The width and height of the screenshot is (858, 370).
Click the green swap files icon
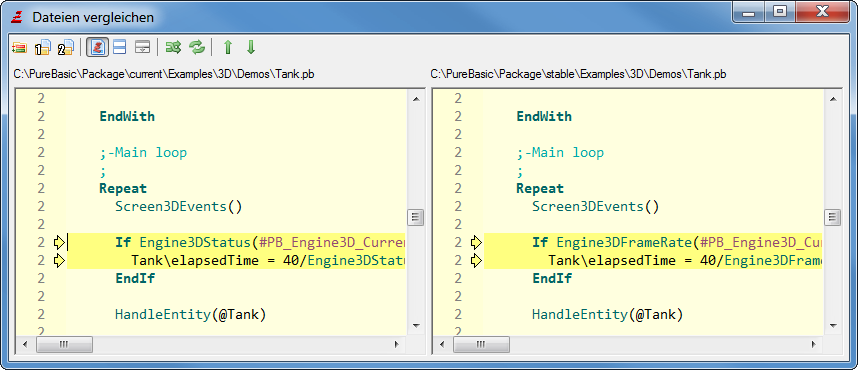173,48
